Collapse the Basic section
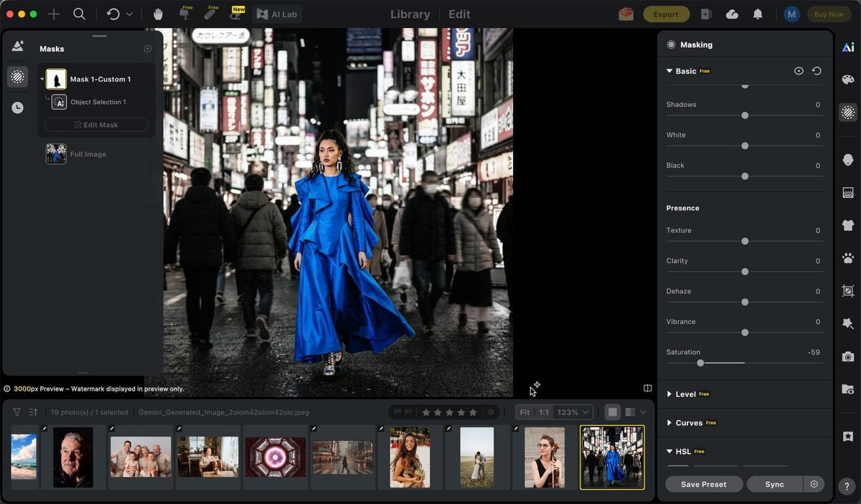The width and height of the screenshot is (861, 504). pos(669,71)
